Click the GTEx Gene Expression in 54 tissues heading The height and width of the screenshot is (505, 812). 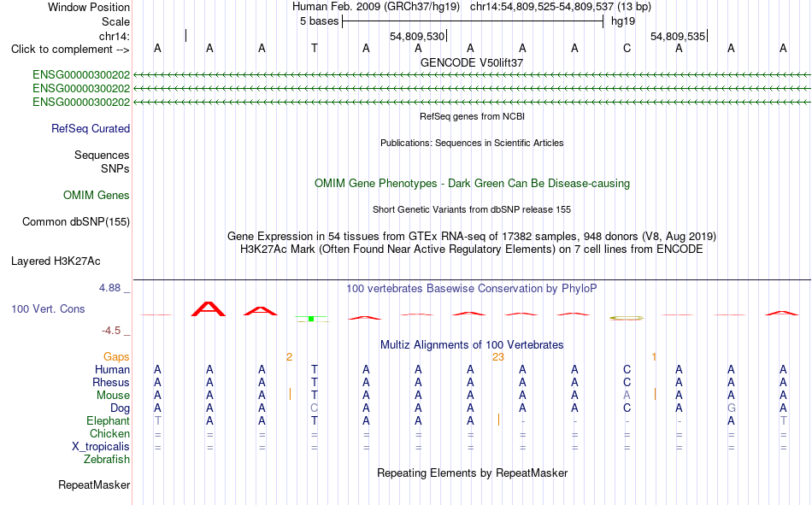472,236
